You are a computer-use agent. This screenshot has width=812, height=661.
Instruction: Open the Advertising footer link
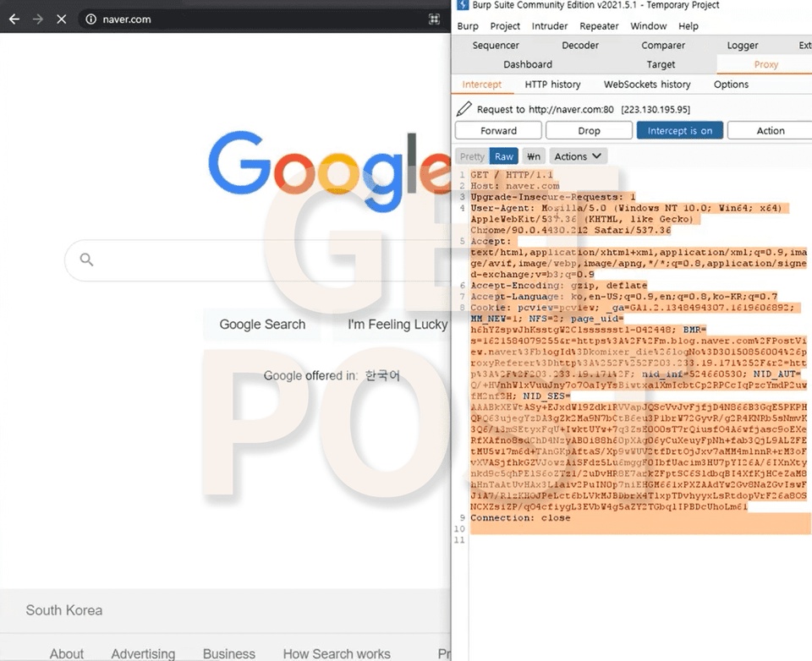(x=143, y=653)
